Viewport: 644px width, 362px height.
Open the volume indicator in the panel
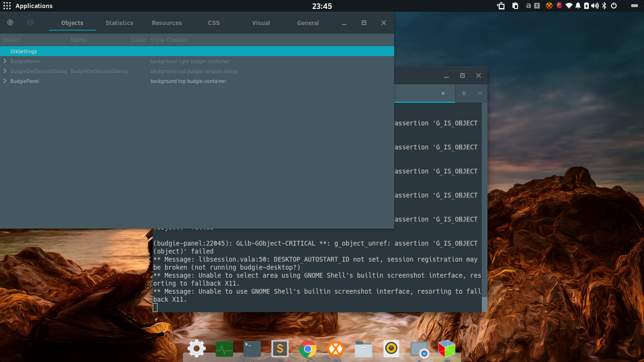click(x=595, y=6)
